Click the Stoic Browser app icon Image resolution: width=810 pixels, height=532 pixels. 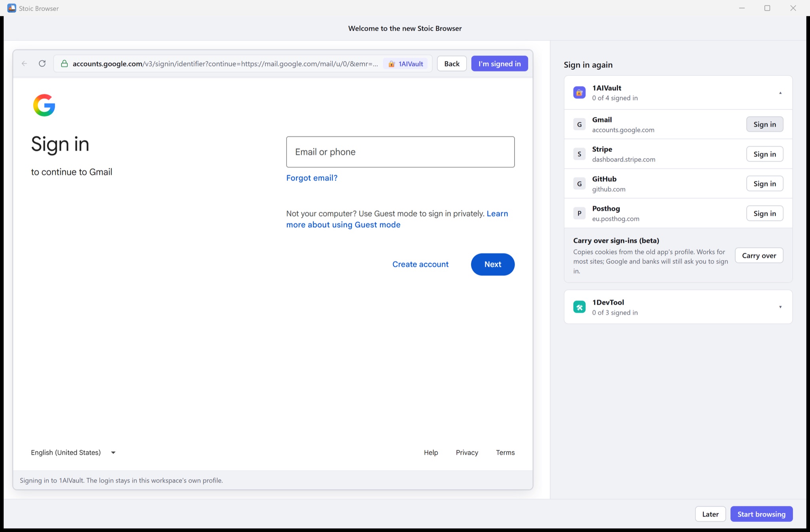pyautogui.click(x=12, y=8)
